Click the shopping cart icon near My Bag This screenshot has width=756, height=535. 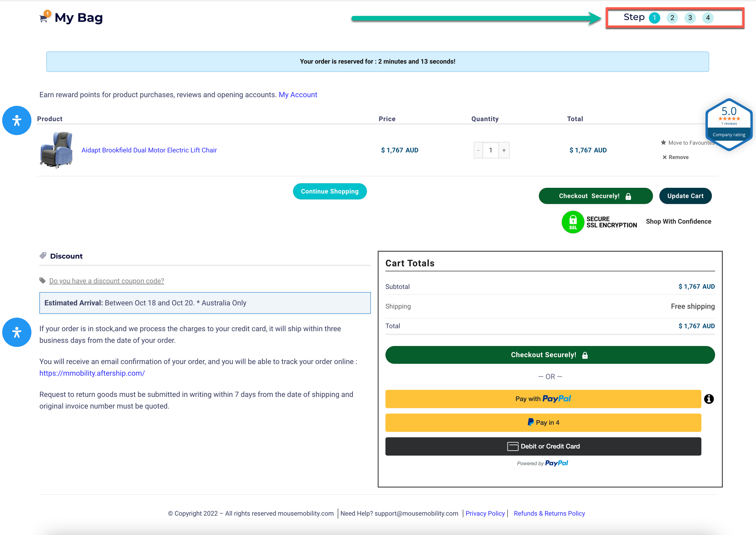point(43,18)
